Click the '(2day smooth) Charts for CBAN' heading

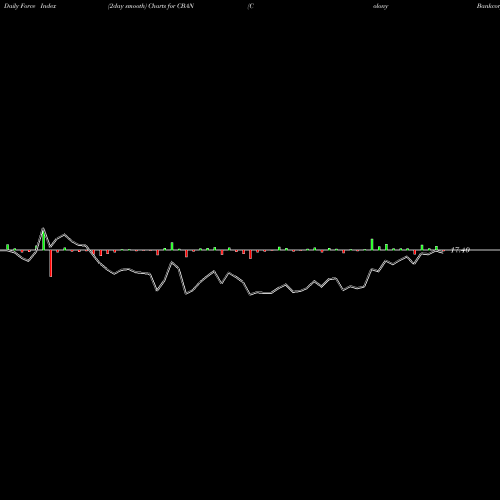tap(151, 6)
